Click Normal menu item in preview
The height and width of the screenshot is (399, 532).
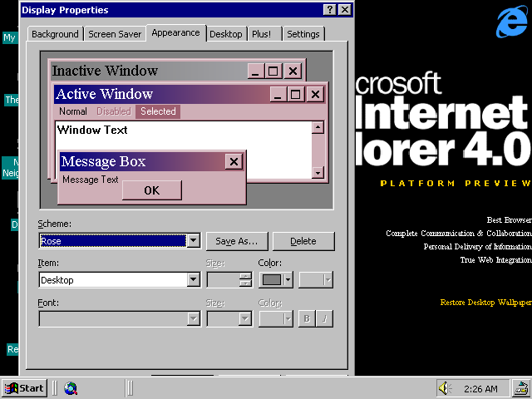pos(73,111)
